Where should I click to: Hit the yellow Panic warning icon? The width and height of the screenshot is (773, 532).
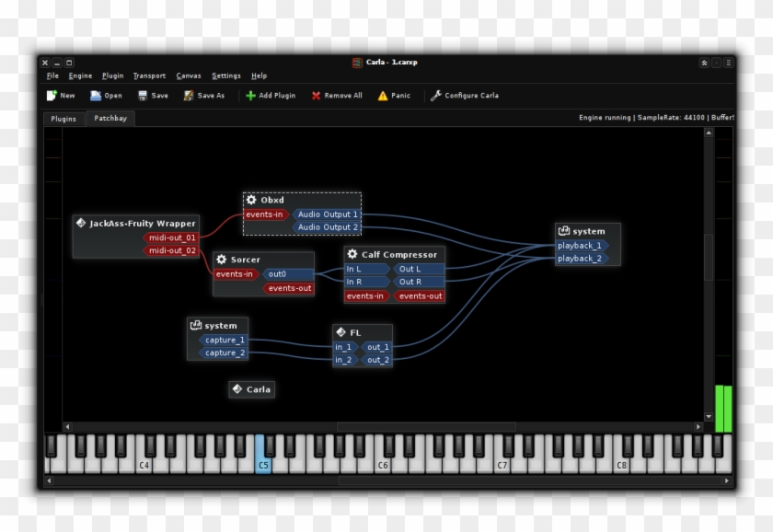(383, 96)
